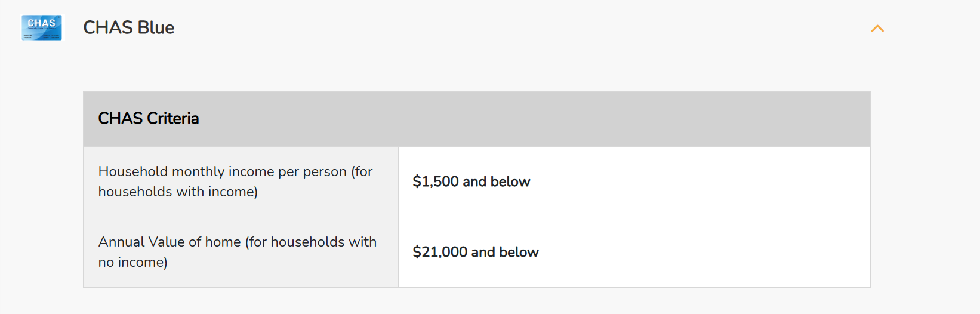Image resolution: width=980 pixels, height=314 pixels.
Task: Click the $1,500 and below value
Action: [x=471, y=181]
